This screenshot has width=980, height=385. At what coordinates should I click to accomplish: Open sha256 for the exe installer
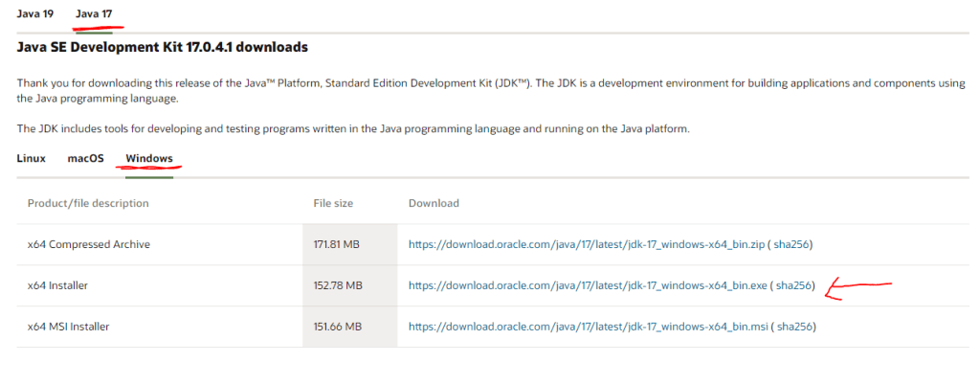pos(793,285)
